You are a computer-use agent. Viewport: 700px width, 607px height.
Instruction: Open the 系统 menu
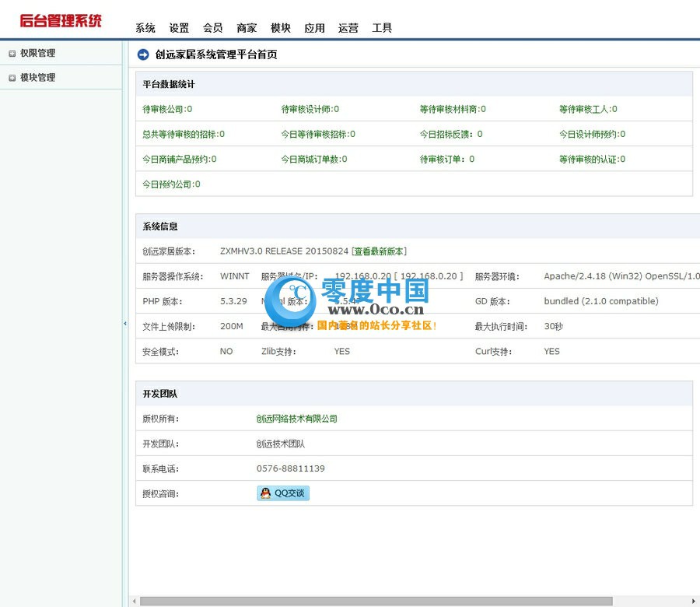point(145,27)
